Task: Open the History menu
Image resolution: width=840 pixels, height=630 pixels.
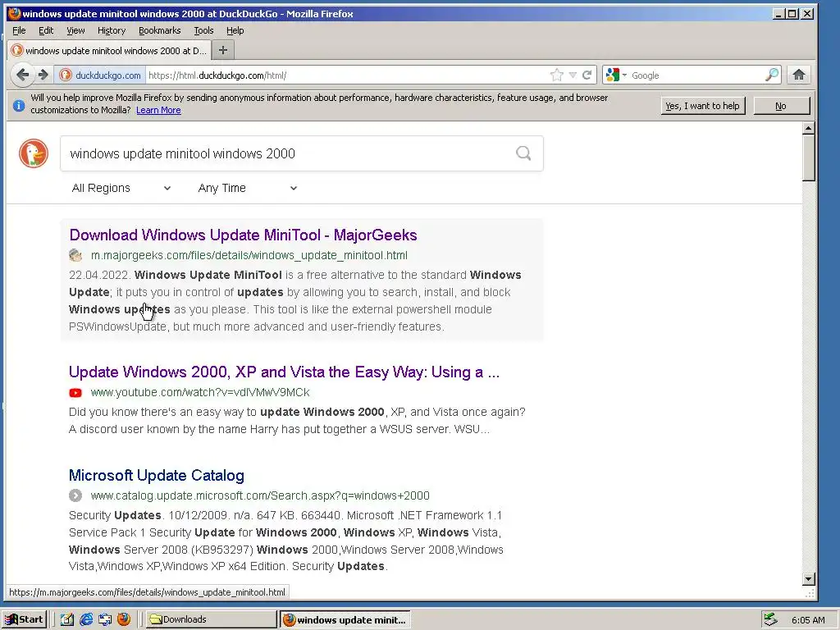Action: [x=112, y=30]
